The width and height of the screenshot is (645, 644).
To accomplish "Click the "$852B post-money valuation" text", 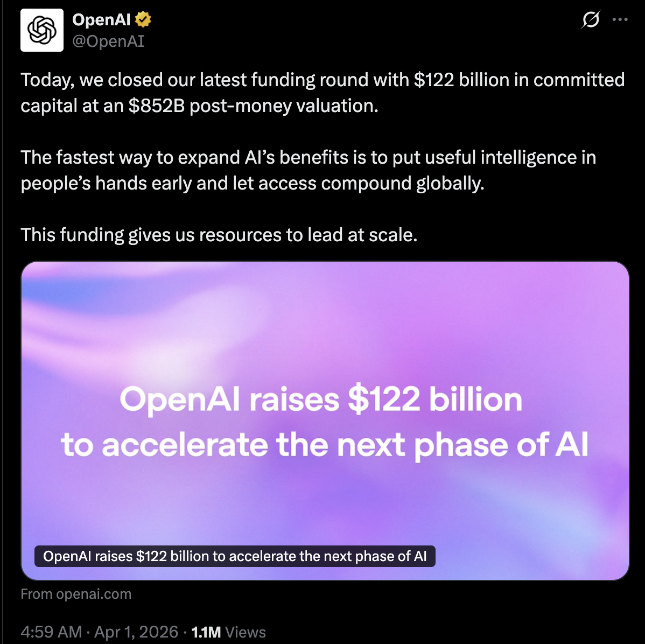I will click(253, 106).
